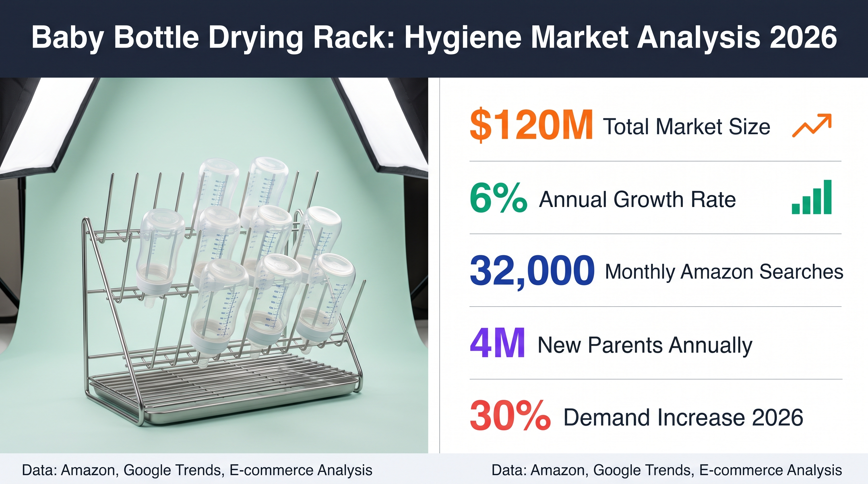Click the 'Annual Growth Rate' label

[x=637, y=199]
